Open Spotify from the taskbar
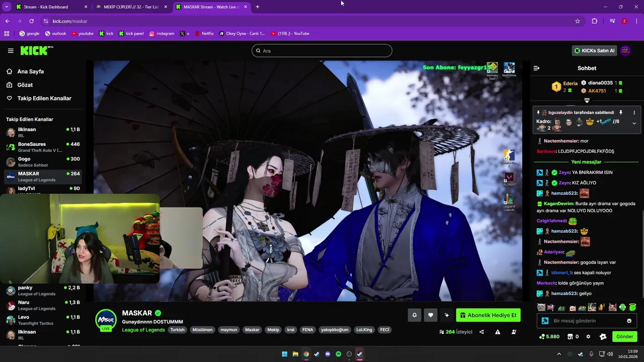This screenshot has width=644, height=362. [339, 354]
